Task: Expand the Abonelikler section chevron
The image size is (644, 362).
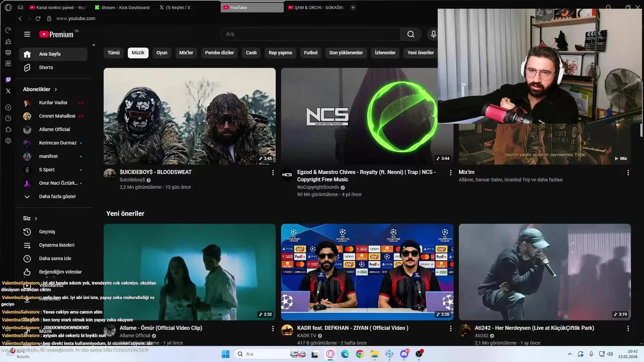Action: (56, 89)
